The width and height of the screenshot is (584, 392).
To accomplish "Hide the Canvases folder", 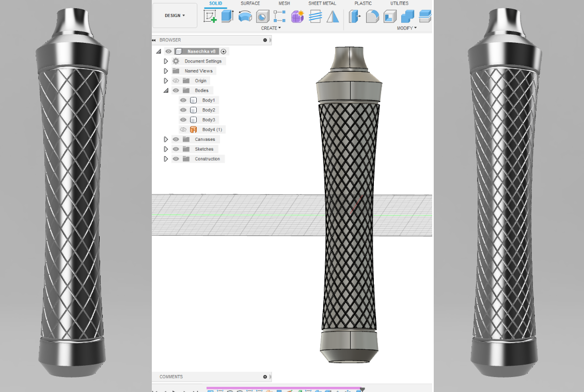I will coord(176,139).
